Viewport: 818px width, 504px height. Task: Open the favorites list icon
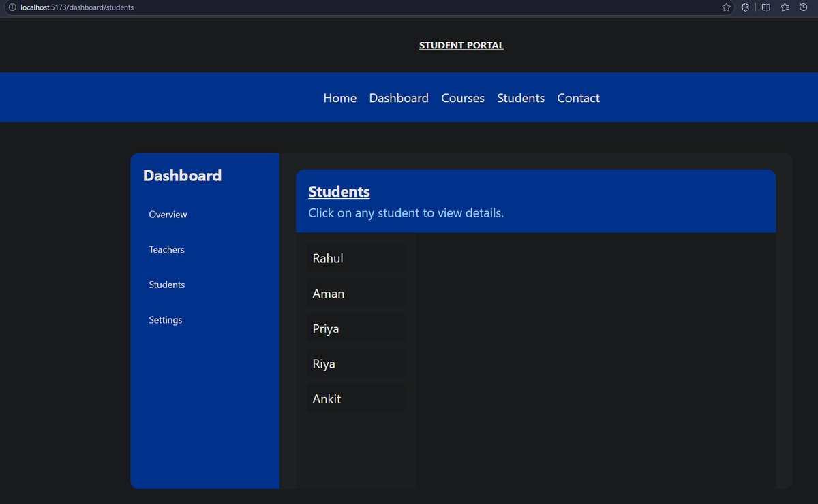[785, 7]
